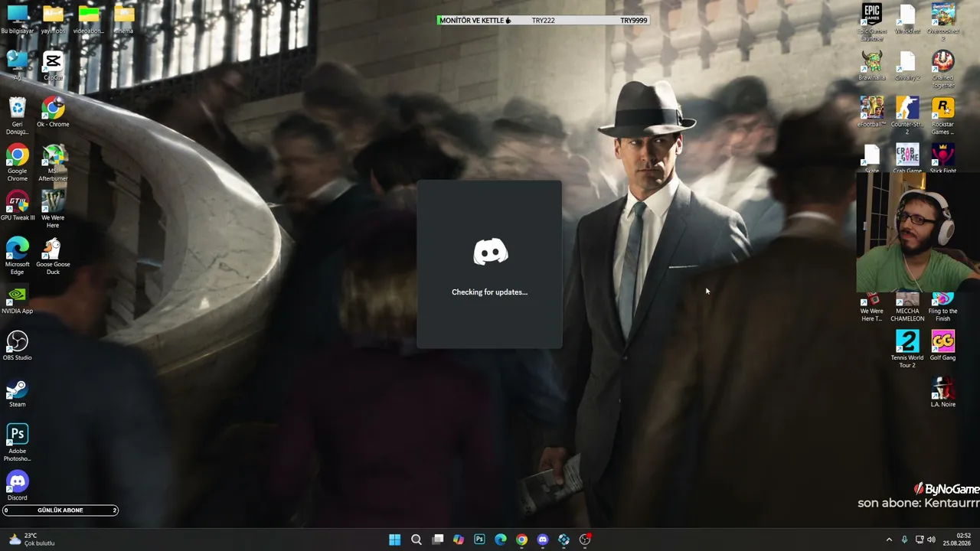Open the Discord desktop shortcut

[x=17, y=485]
